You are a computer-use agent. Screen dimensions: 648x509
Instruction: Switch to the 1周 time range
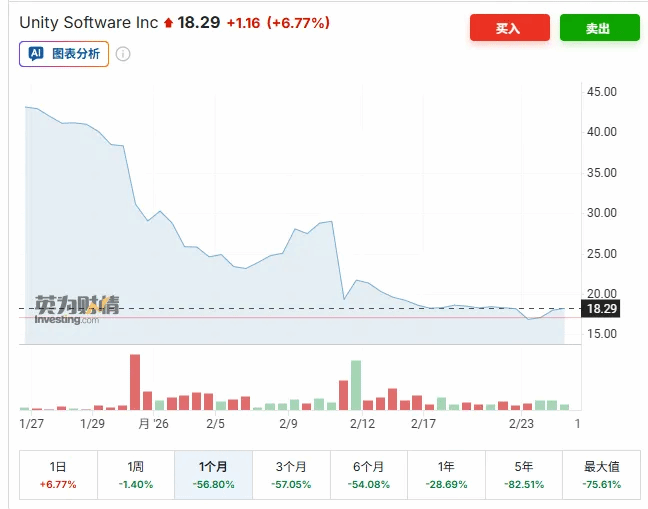coord(136,475)
